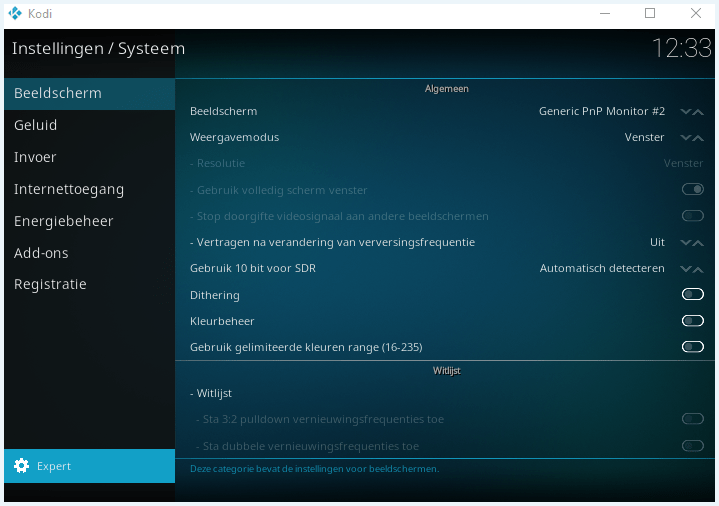
Task: Open Energiebeheer settings
Action: 89,221
